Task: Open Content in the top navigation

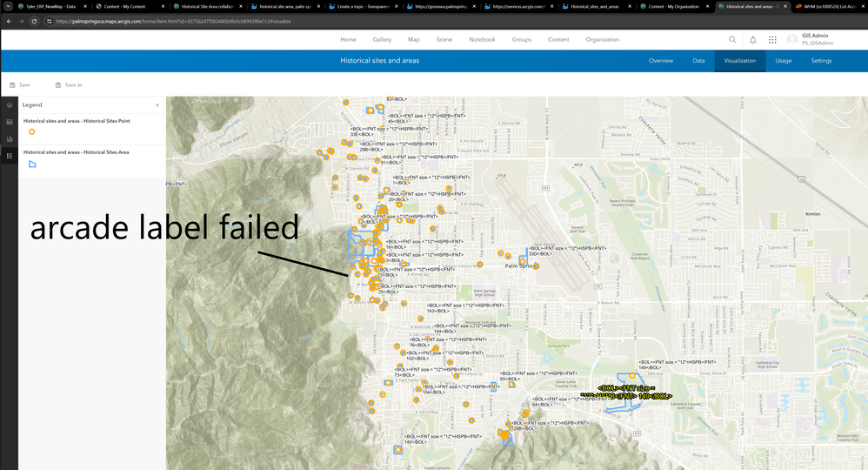Action: point(558,39)
